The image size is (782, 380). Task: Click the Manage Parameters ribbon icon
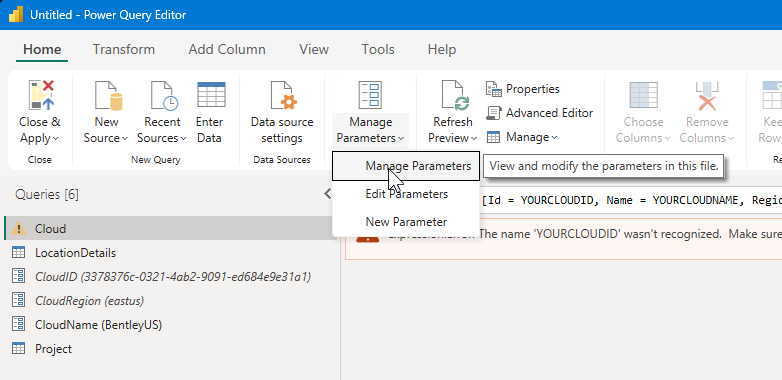(371, 95)
